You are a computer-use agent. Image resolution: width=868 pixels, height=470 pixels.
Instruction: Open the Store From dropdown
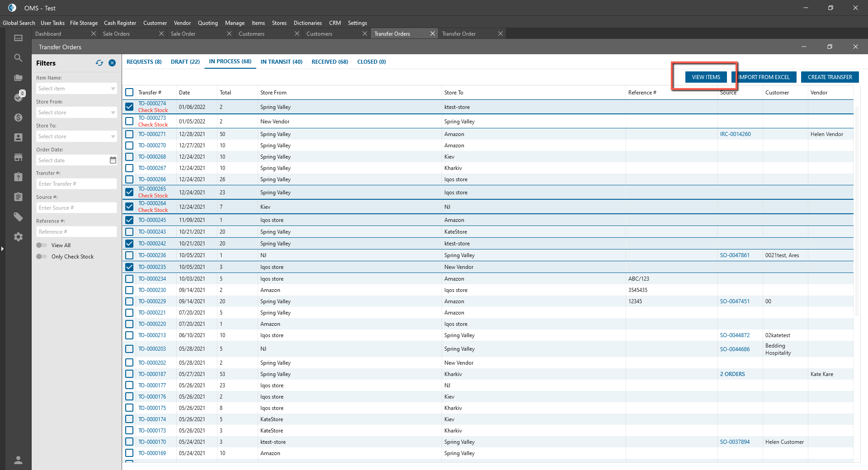pos(113,113)
